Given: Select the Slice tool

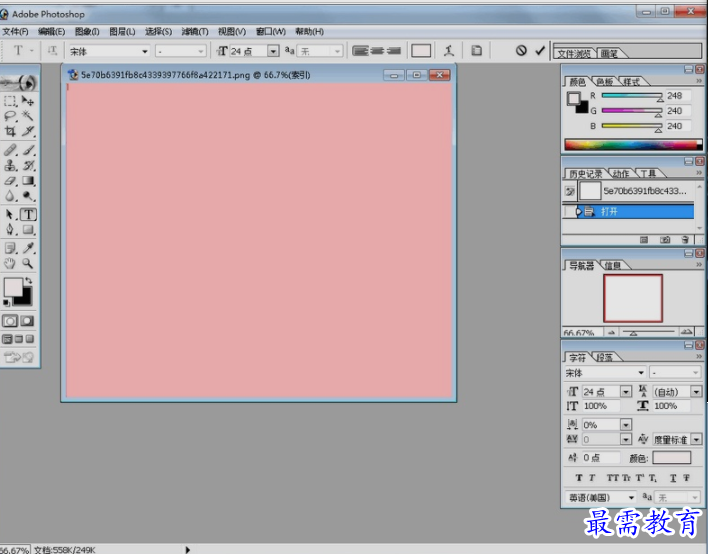Looking at the screenshot, I should click(x=28, y=131).
